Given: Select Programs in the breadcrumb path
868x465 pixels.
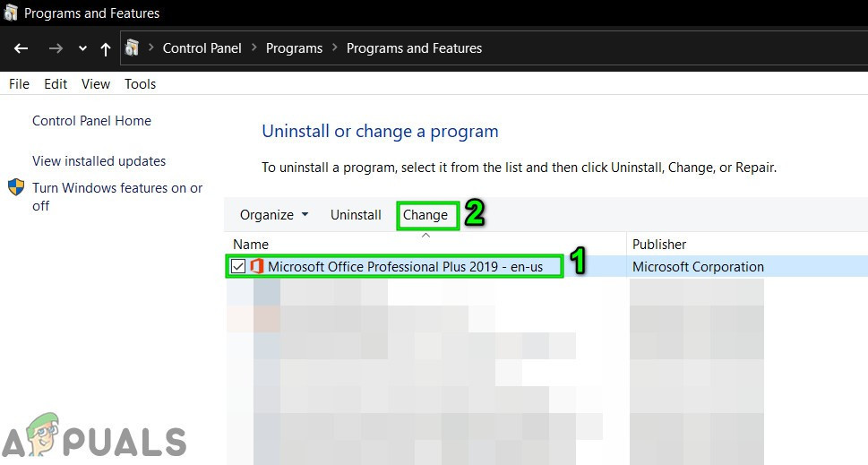Looking at the screenshot, I should coord(294,48).
